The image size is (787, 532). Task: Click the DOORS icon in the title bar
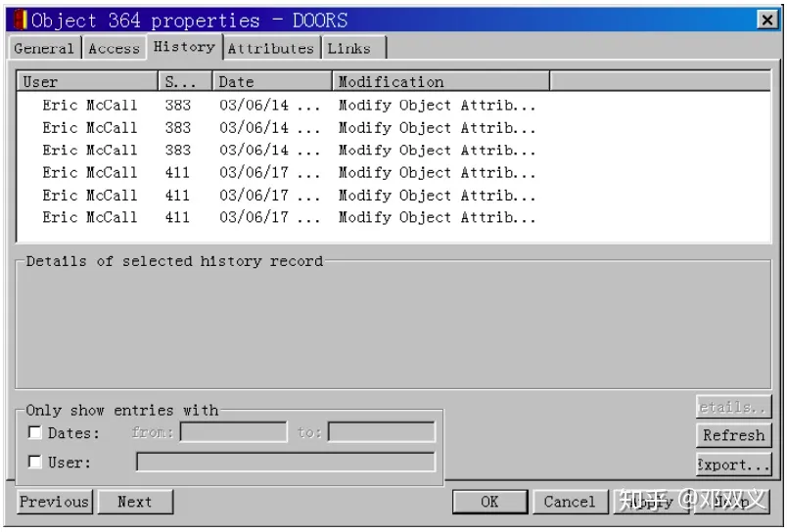click(x=22, y=20)
